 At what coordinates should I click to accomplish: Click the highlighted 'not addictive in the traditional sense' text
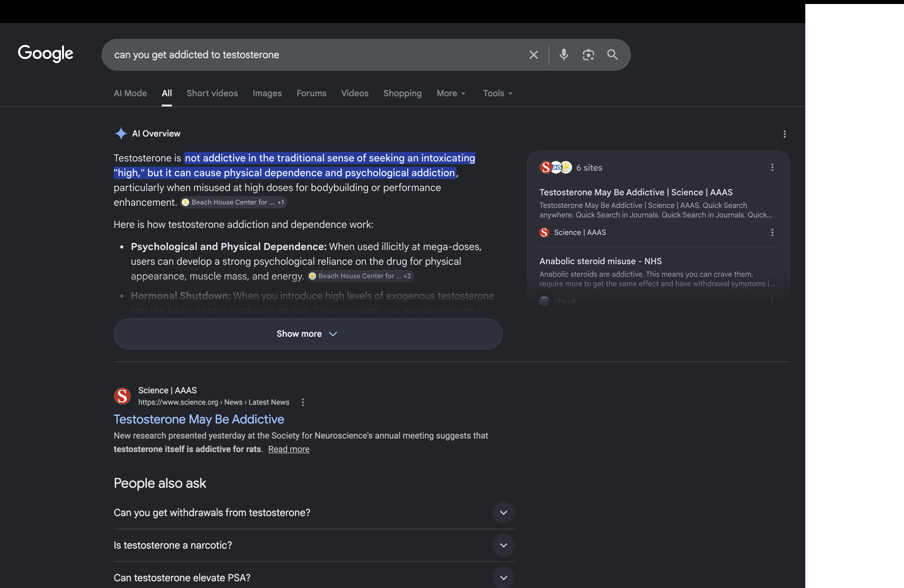(x=295, y=165)
